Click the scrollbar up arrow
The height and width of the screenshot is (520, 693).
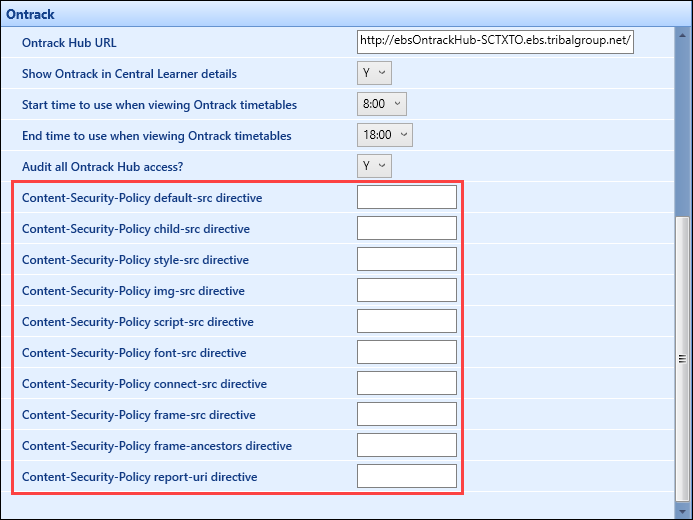click(683, 35)
